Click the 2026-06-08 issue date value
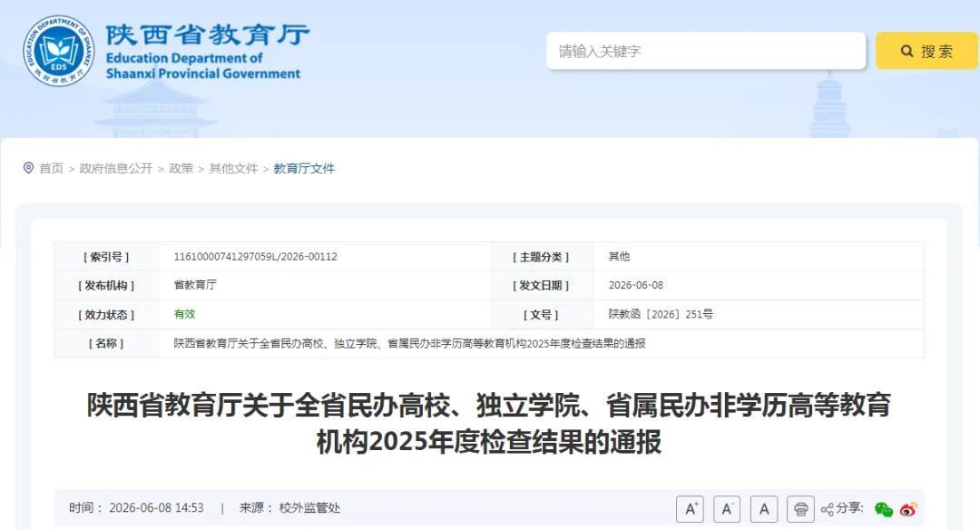This screenshot has height=530, width=980. pyautogui.click(x=635, y=285)
